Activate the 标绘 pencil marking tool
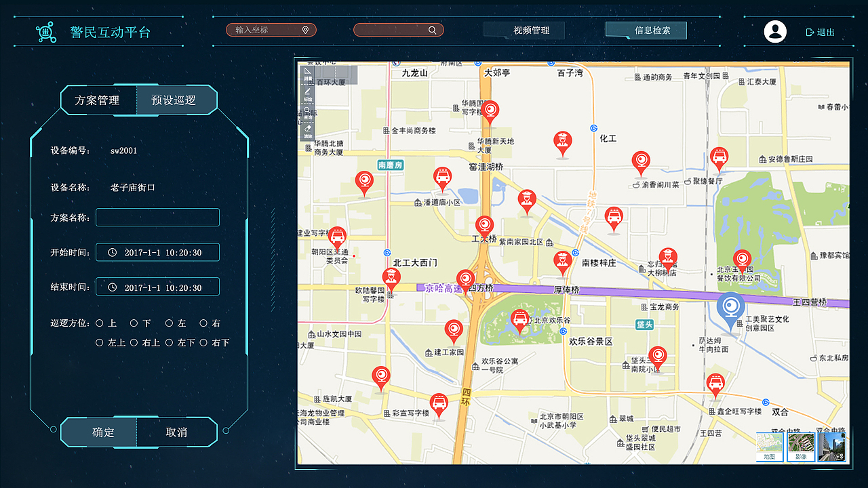868x488 pixels. pyautogui.click(x=307, y=94)
